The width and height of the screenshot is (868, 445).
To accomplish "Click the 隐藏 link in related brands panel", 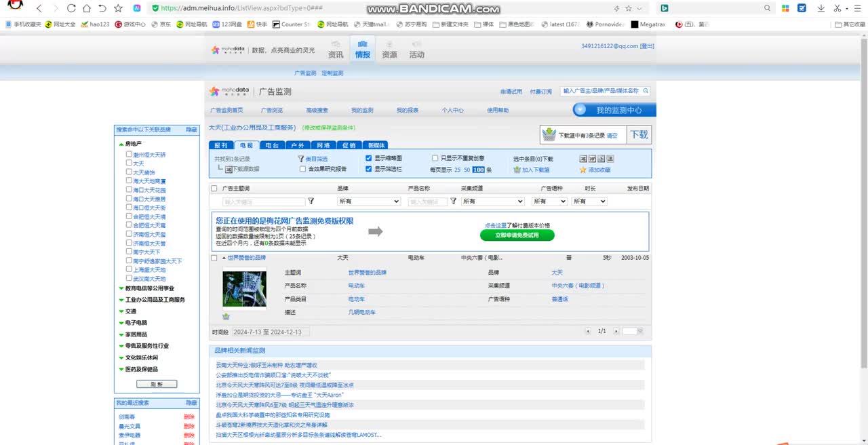I will pos(192,129).
